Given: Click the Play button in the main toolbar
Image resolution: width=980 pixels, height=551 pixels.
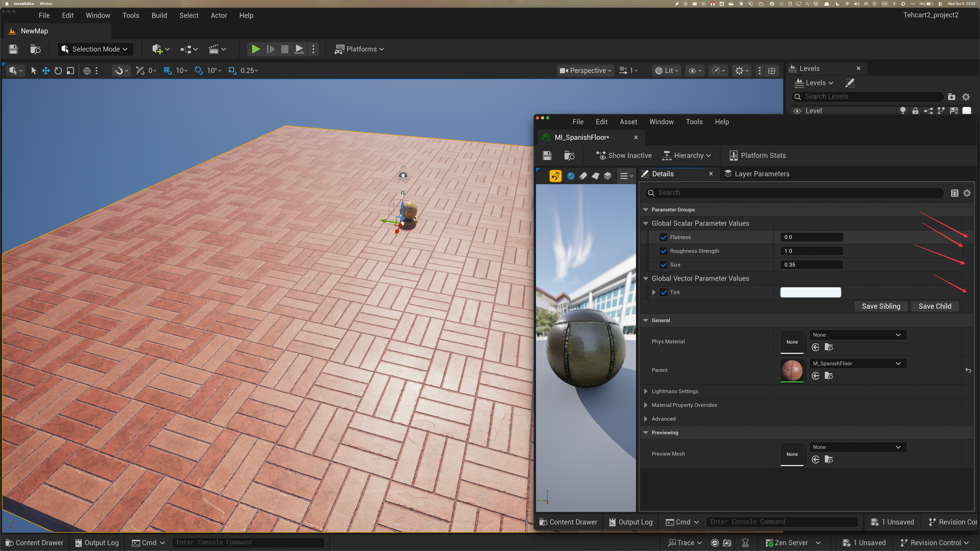Looking at the screenshot, I should coord(256,49).
